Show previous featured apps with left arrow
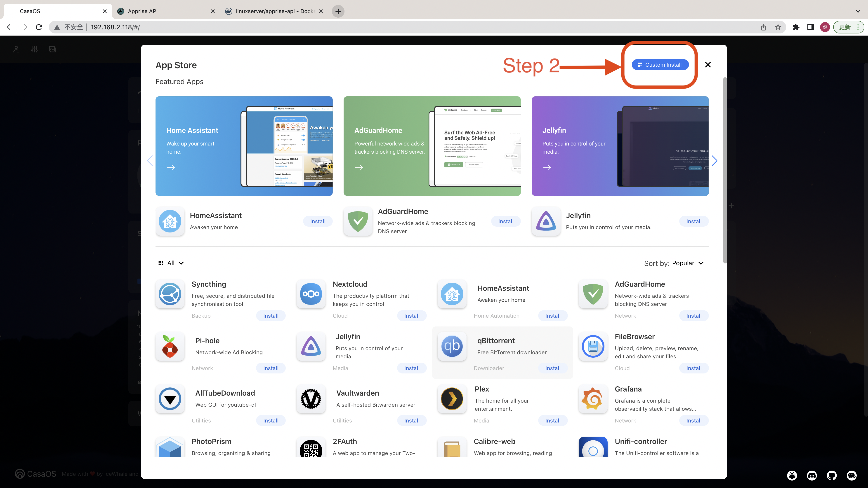This screenshot has width=868, height=488. click(x=150, y=161)
